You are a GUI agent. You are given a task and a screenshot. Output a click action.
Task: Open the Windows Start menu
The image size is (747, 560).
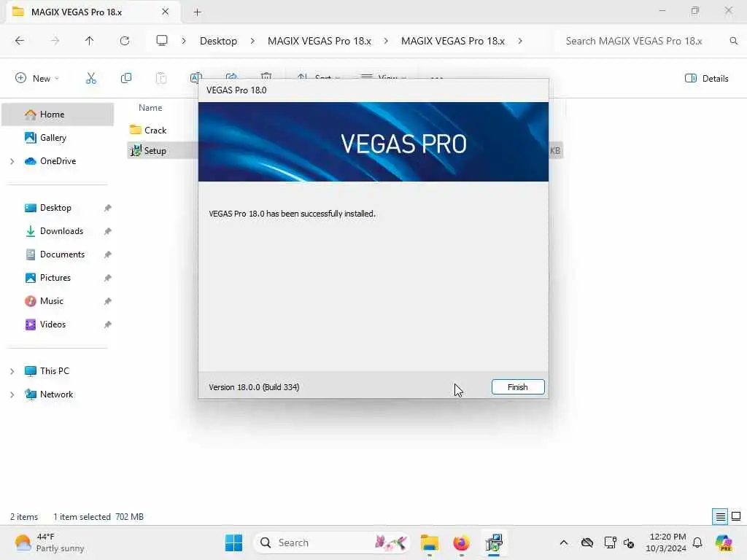pos(233,542)
